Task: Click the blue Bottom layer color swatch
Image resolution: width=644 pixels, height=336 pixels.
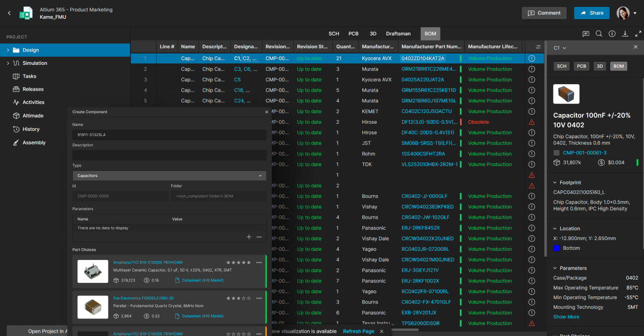Action: point(557,248)
